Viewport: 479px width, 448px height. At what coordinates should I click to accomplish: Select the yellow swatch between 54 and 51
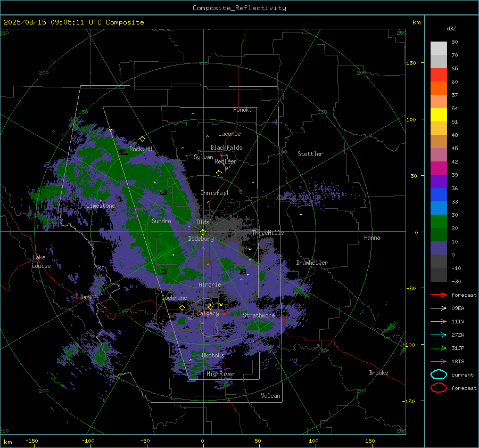tap(439, 115)
